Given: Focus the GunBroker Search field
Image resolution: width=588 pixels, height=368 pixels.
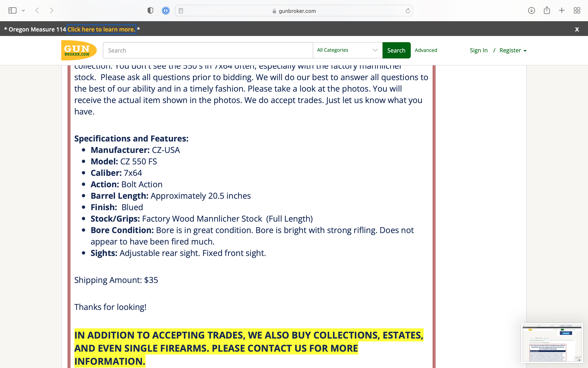Looking at the screenshot, I should (x=208, y=50).
